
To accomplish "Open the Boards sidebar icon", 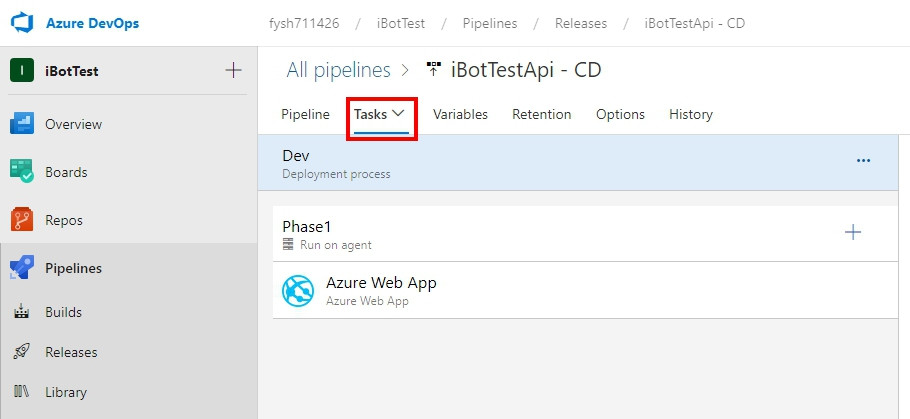I will pyautogui.click(x=22, y=172).
